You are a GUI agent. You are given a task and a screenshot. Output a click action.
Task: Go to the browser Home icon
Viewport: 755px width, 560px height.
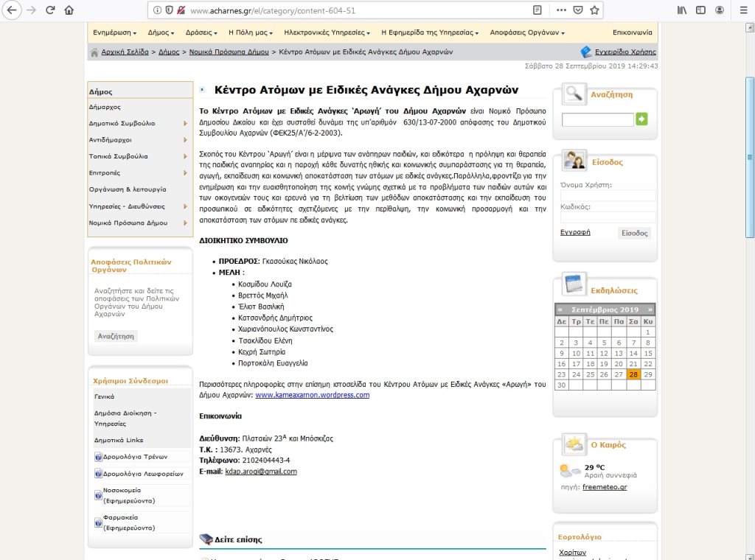pos(69,10)
